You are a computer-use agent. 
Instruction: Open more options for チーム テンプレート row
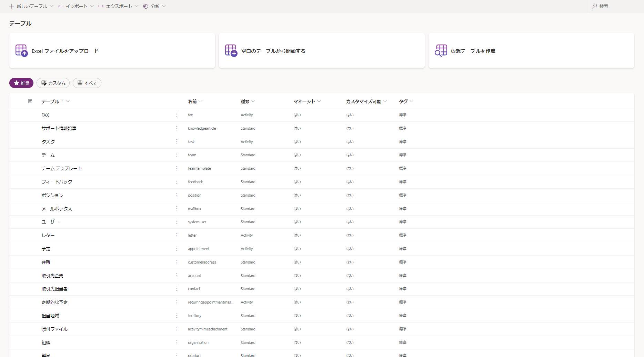click(x=177, y=168)
